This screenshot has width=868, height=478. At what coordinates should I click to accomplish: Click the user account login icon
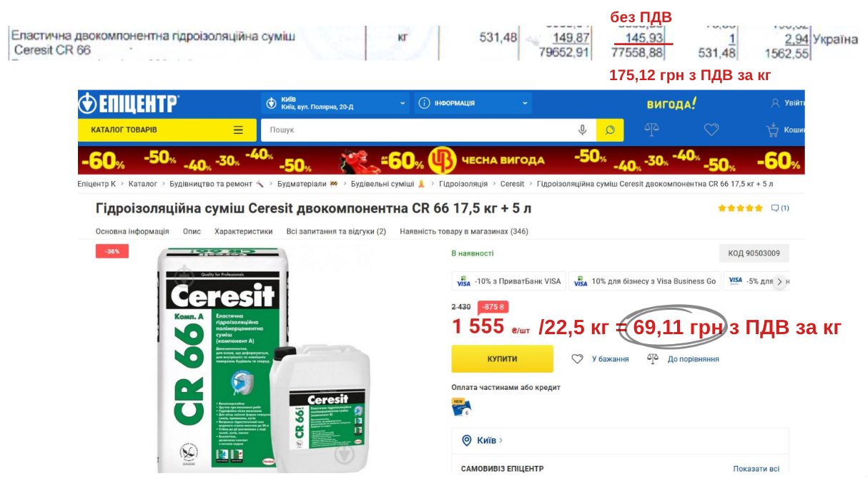coord(775,103)
